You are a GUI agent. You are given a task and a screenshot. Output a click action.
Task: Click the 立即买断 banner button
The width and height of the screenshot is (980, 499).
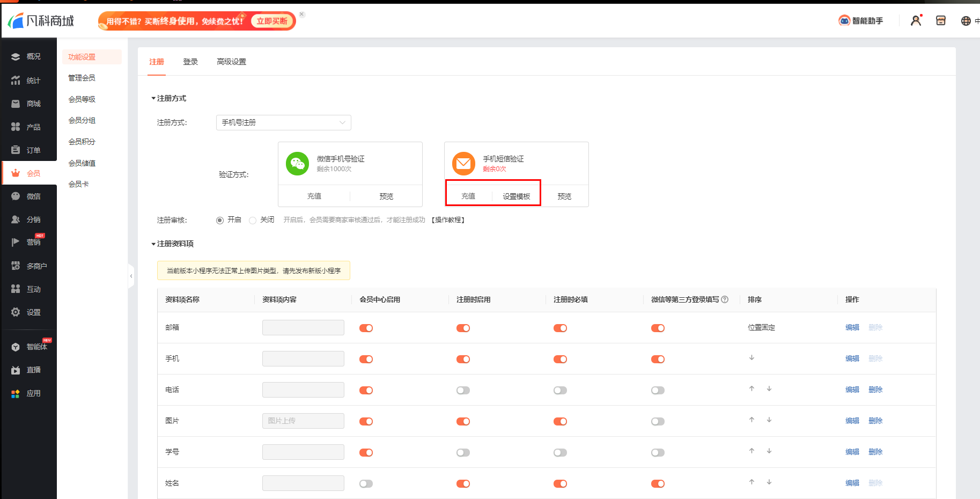(x=272, y=21)
